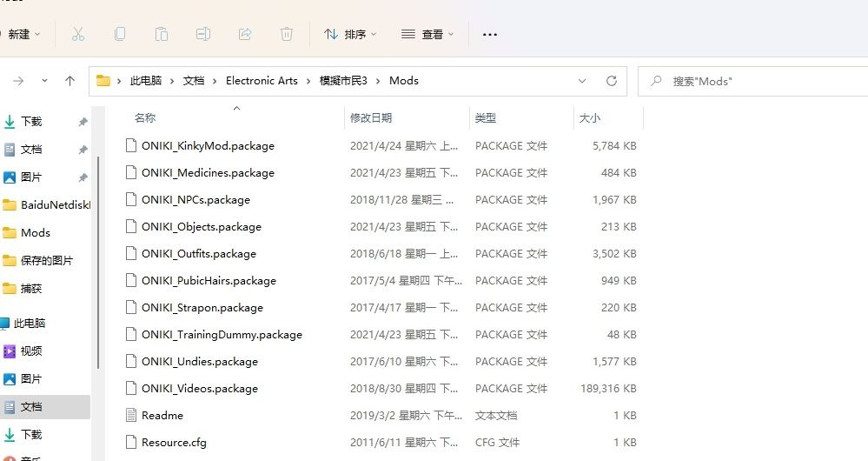Click Electronic Arts in the breadcrumb

pos(262,81)
